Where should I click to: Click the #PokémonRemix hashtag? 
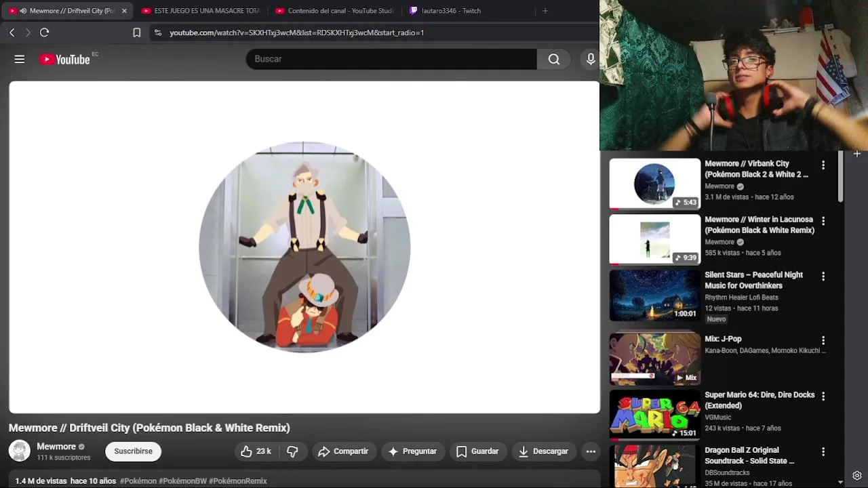click(x=238, y=481)
